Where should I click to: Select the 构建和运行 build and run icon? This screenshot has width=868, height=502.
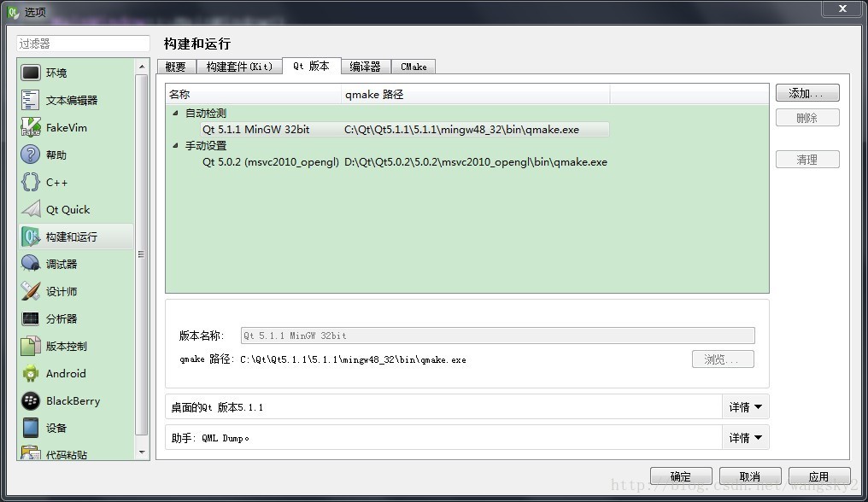pos(31,236)
